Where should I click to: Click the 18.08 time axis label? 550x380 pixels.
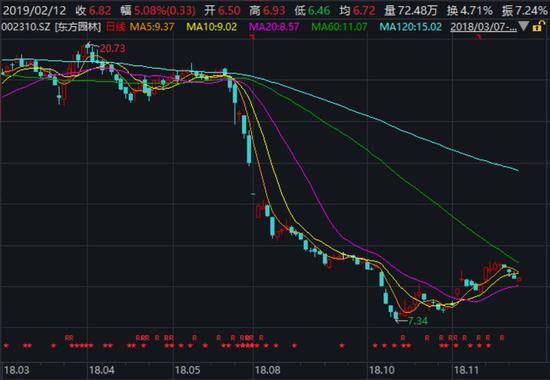point(268,370)
